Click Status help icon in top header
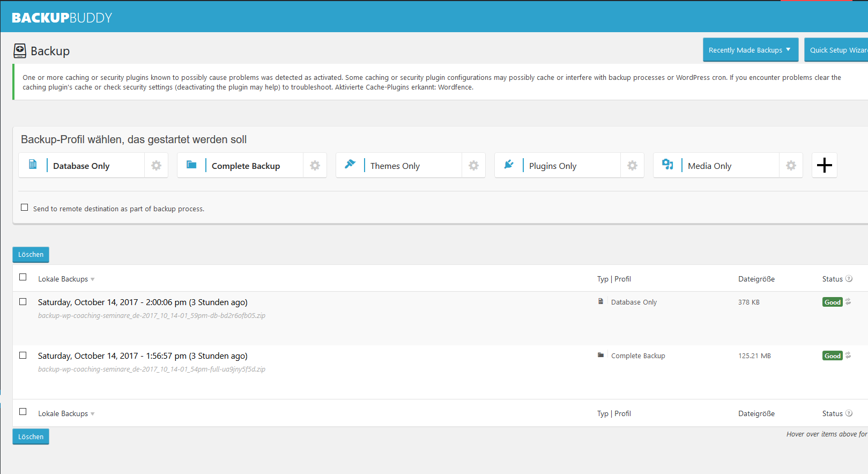 (x=849, y=278)
